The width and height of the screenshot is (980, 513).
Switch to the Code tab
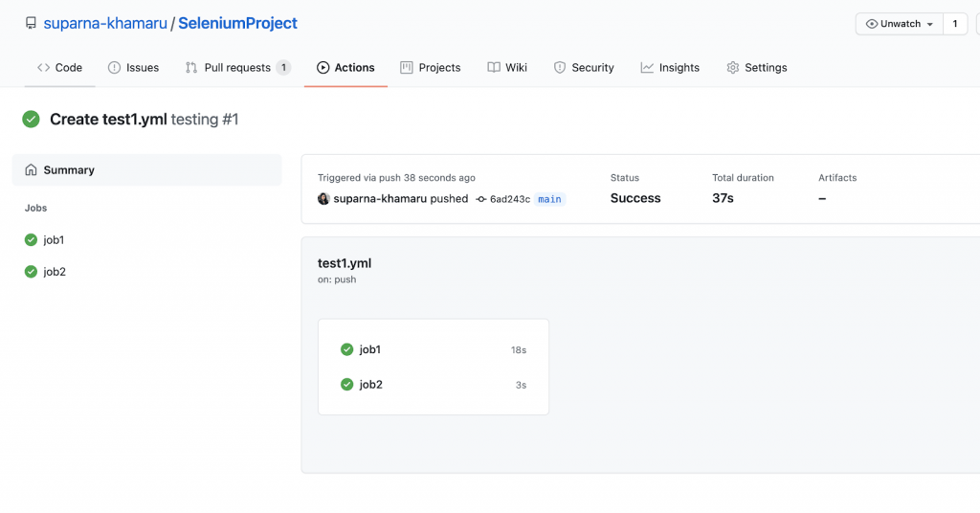coord(59,68)
